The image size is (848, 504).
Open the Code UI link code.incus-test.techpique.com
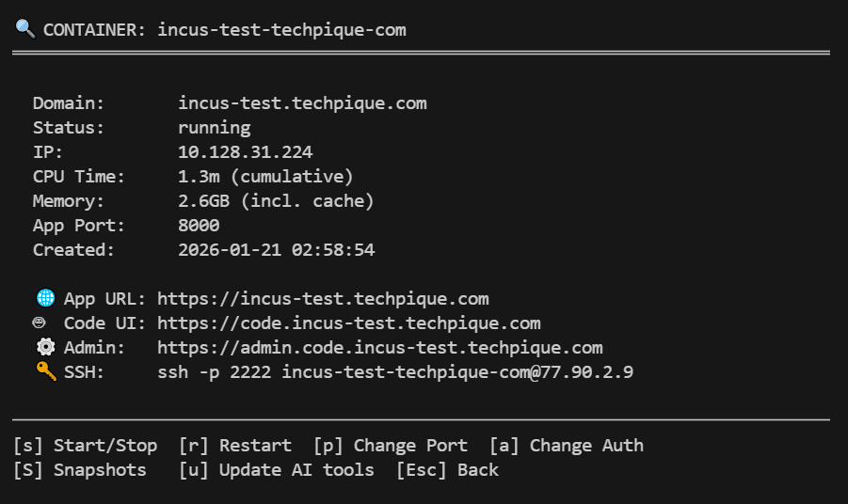coord(348,323)
